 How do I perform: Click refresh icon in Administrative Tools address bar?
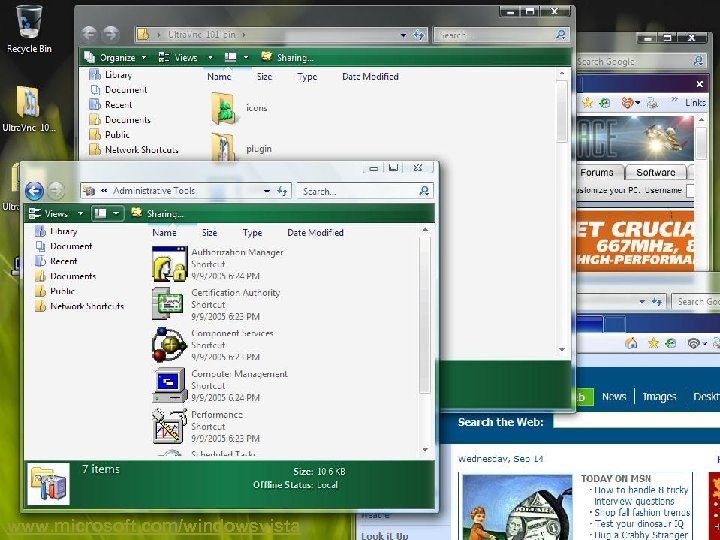pyautogui.click(x=282, y=191)
